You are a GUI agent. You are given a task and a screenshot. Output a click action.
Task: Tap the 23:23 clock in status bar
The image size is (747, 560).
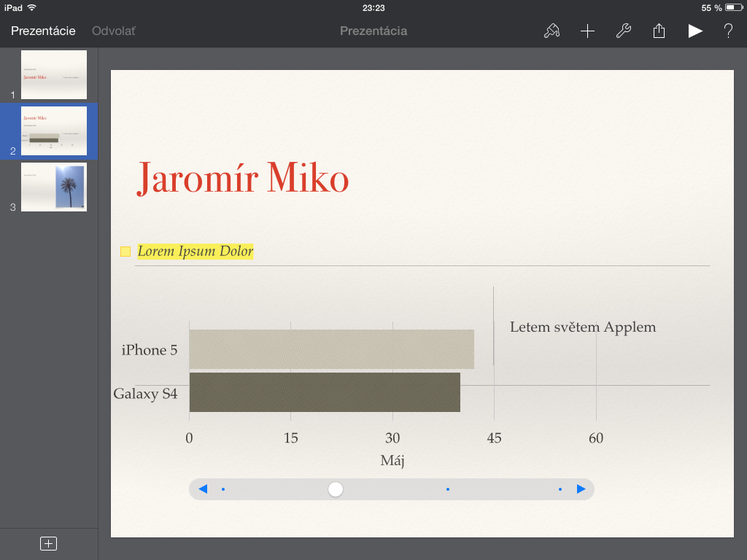click(373, 7)
